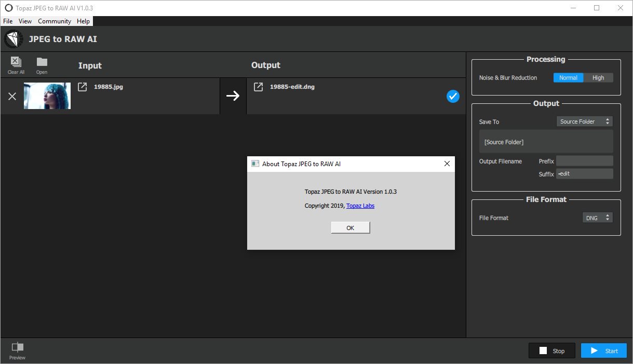Minimize the Topaz JPEG to RAW AI window
Screen dimensions: 633x364
pyautogui.click(x=573, y=8)
